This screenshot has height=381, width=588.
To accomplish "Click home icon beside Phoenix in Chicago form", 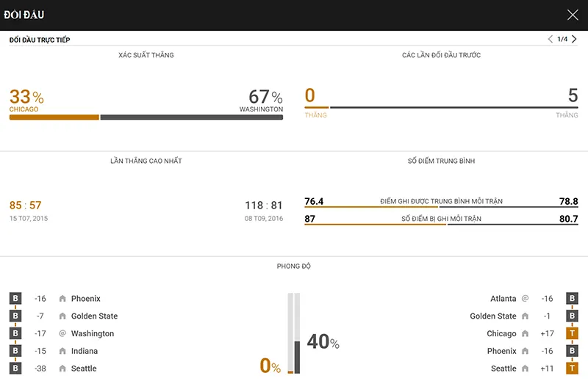I will point(62,299).
